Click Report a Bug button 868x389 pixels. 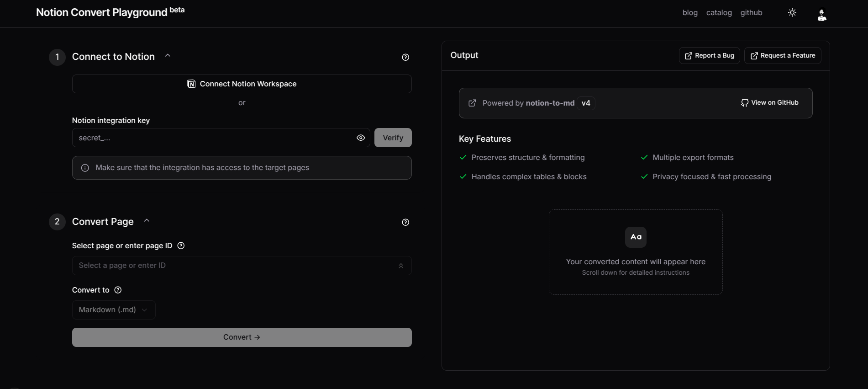point(709,56)
